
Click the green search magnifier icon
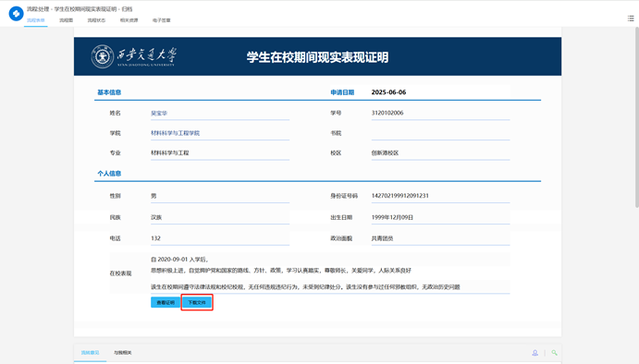click(x=554, y=353)
